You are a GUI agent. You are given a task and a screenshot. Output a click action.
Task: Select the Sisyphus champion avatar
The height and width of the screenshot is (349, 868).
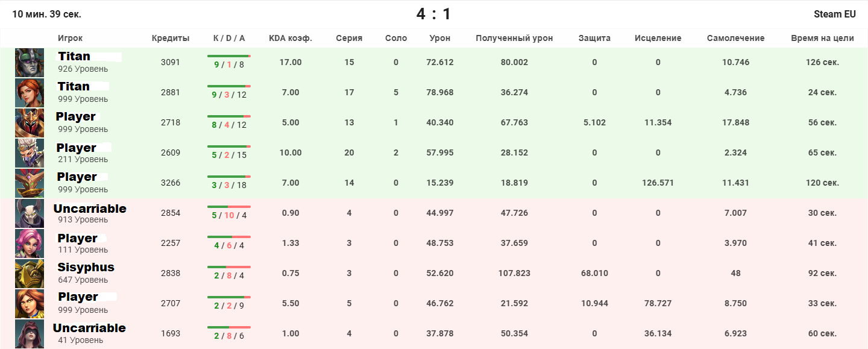tap(30, 274)
